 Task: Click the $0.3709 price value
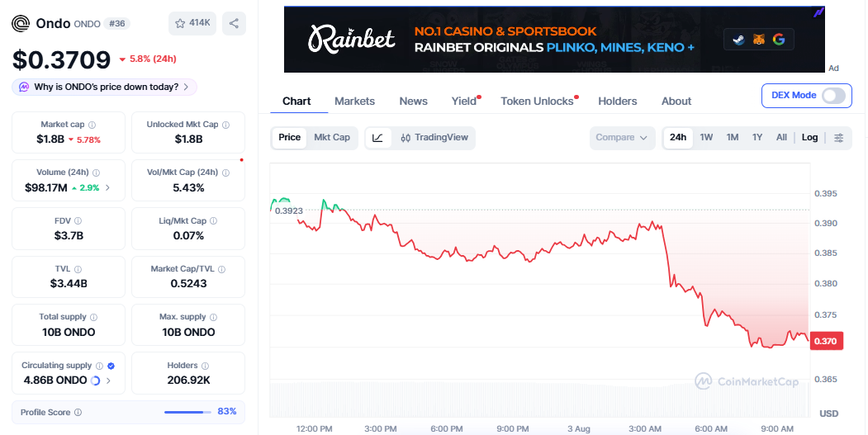pos(61,59)
